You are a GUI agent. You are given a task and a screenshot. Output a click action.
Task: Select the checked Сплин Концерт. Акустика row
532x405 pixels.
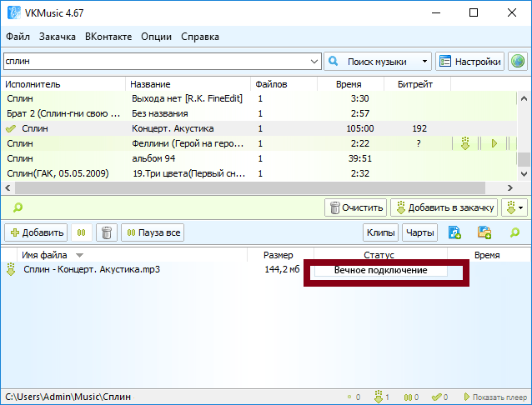tap(167, 128)
